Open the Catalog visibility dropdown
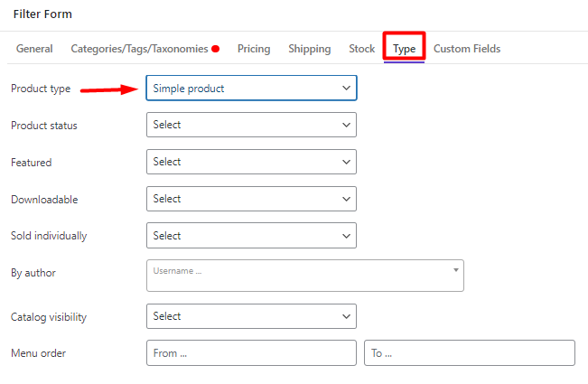 pyautogui.click(x=251, y=316)
